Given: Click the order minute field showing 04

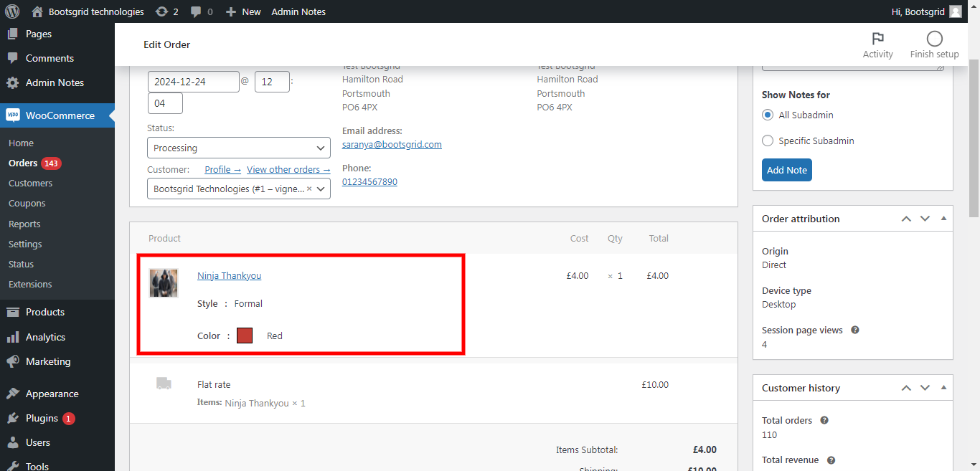Looking at the screenshot, I should [165, 103].
